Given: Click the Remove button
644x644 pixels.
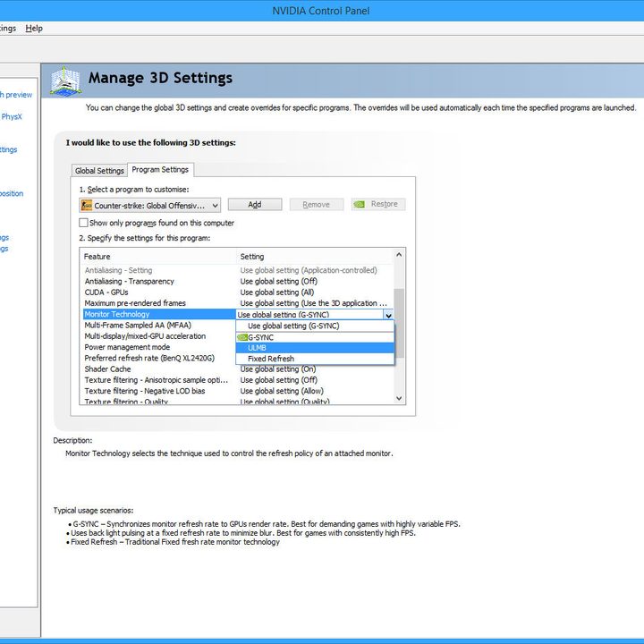Looking at the screenshot, I should (317, 205).
